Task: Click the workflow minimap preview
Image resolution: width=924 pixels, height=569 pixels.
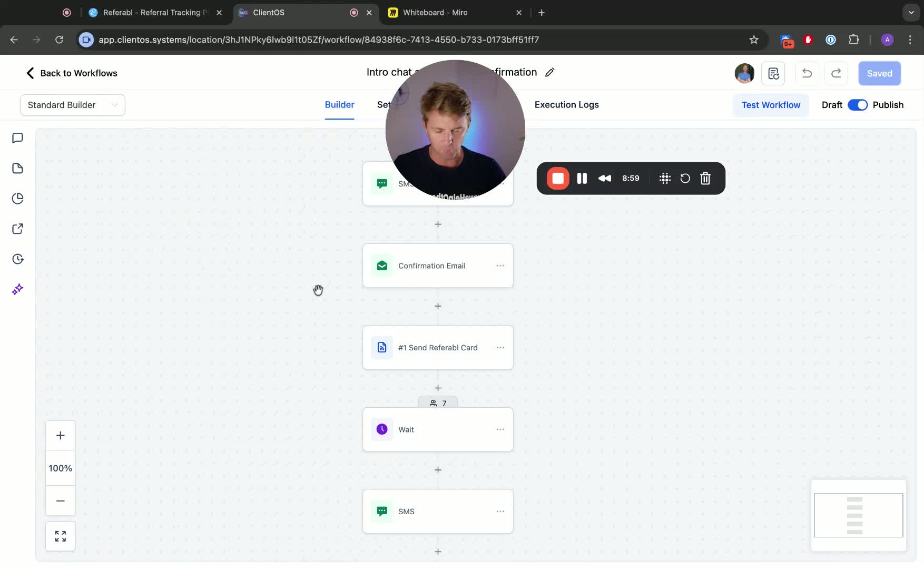Action: (859, 515)
